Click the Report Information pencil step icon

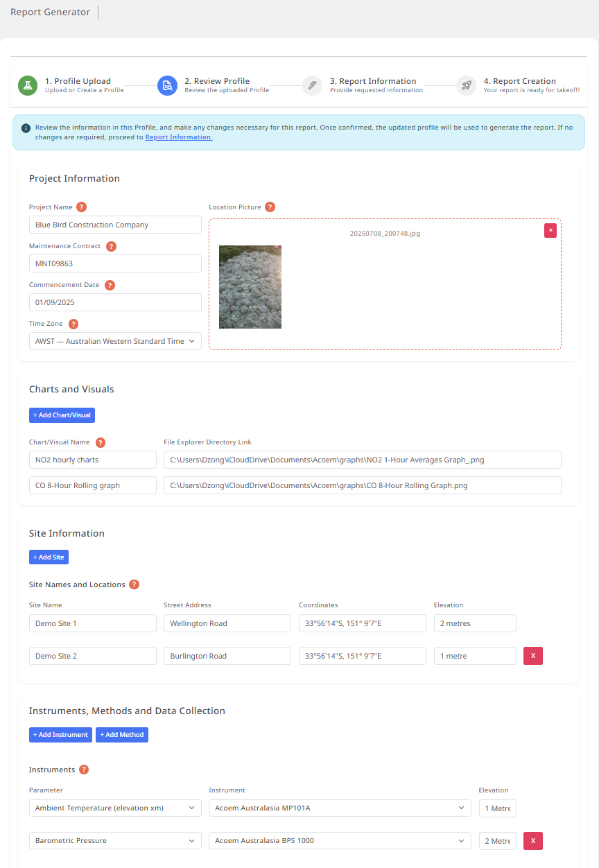(313, 85)
